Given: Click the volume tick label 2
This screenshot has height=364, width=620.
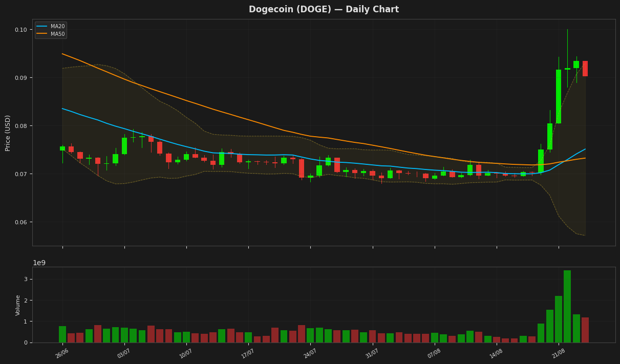Looking at the screenshot, I should point(27,301).
